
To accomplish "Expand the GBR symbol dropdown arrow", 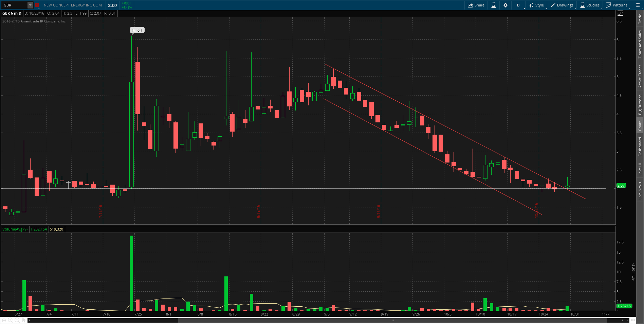I will (x=30, y=5).
